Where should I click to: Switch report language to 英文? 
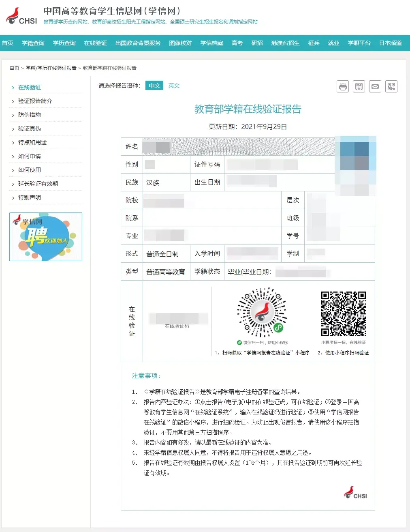[x=173, y=86]
